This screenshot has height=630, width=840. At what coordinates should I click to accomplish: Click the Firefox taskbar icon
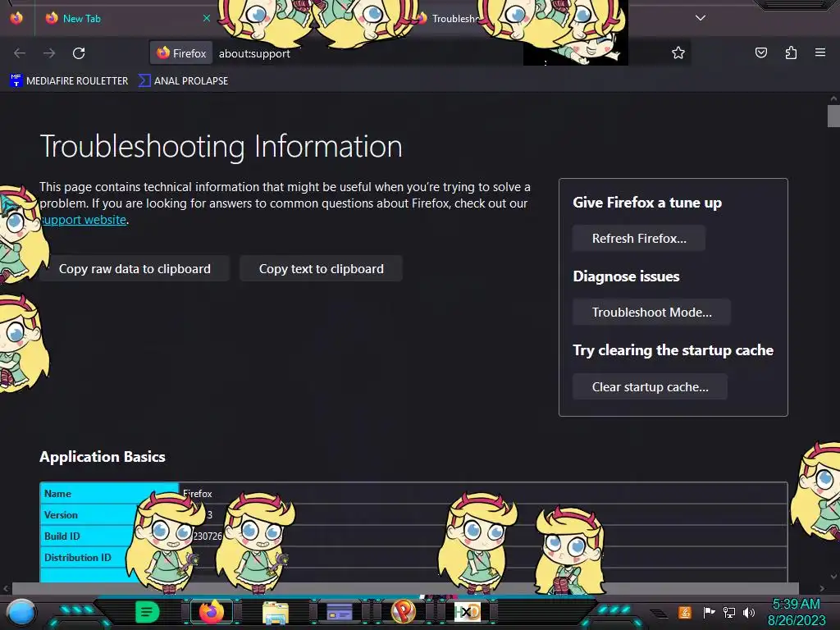tap(212, 611)
